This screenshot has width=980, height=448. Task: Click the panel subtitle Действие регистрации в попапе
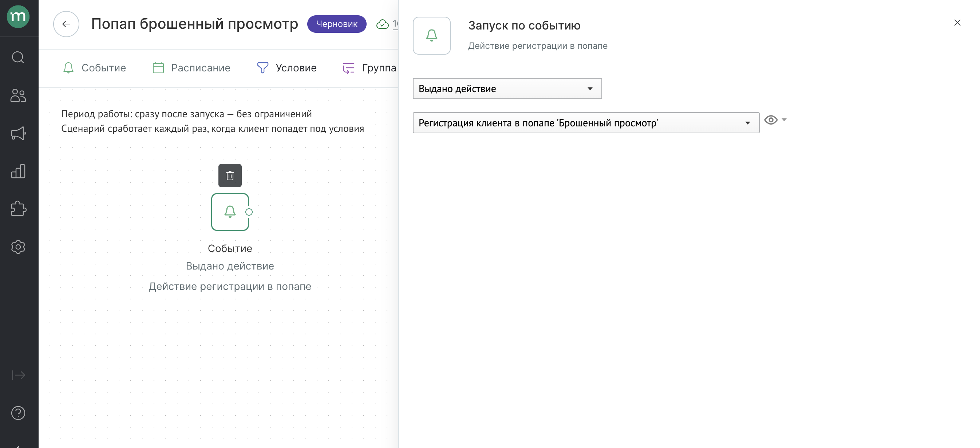pos(538,46)
